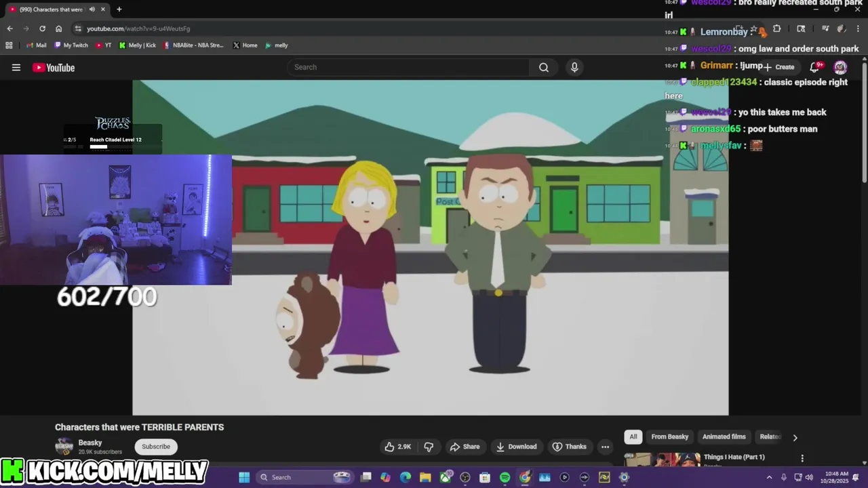Open a new browser tab
The height and width of the screenshot is (488, 868).
click(x=119, y=9)
